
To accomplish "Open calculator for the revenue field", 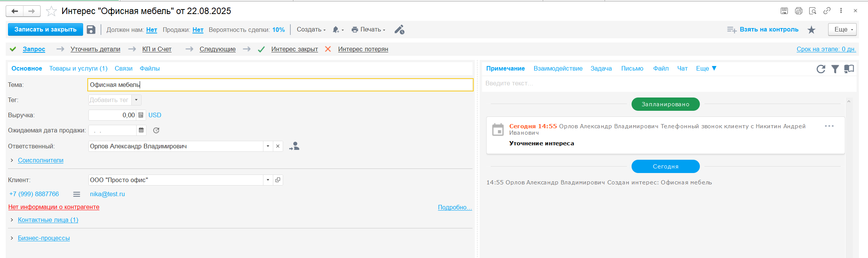I will [141, 115].
